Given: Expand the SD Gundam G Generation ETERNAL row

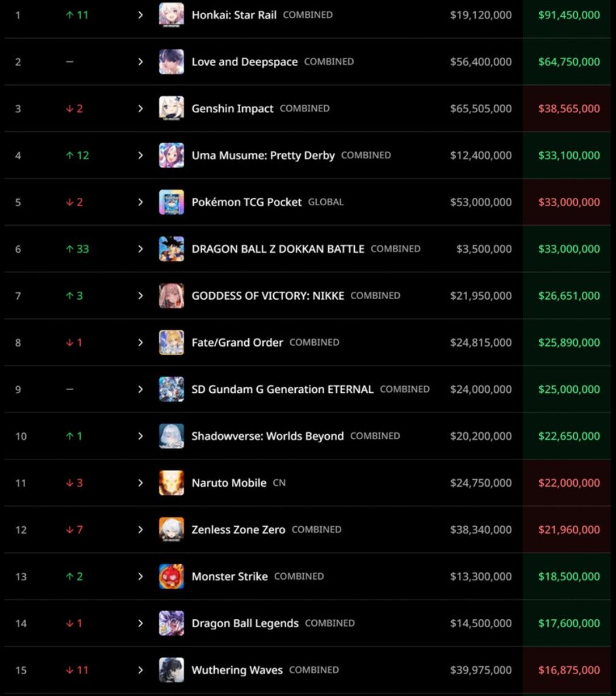Looking at the screenshot, I should [x=141, y=389].
